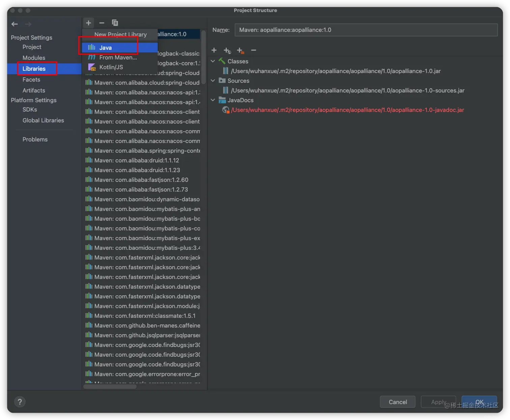This screenshot has height=420, width=510.
Task: Open the Problems page
Action: [x=35, y=139]
